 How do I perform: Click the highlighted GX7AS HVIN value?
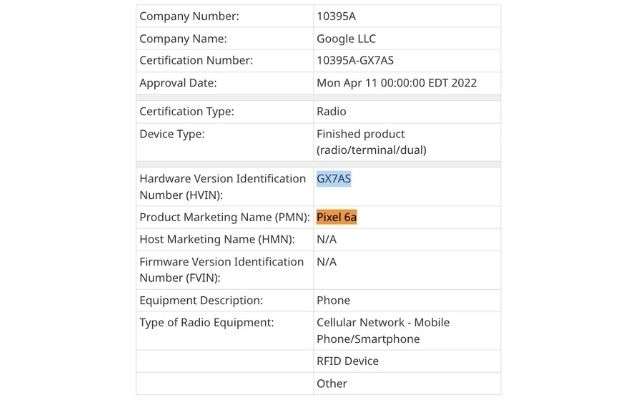coord(334,178)
